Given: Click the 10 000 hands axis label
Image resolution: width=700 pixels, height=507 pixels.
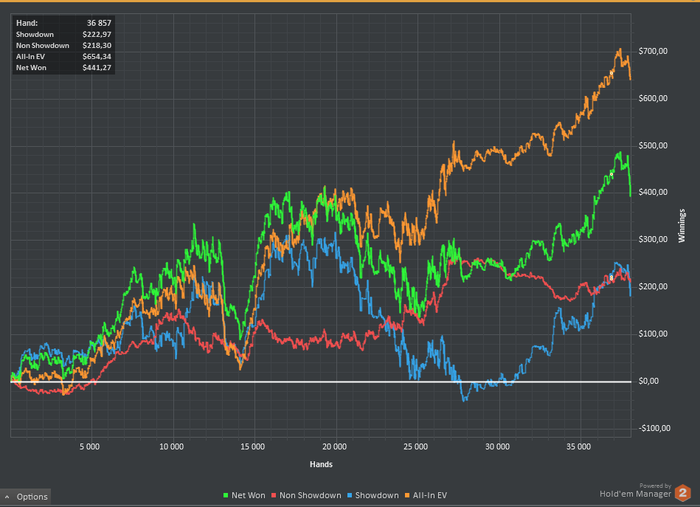Looking at the screenshot, I should [x=171, y=447].
